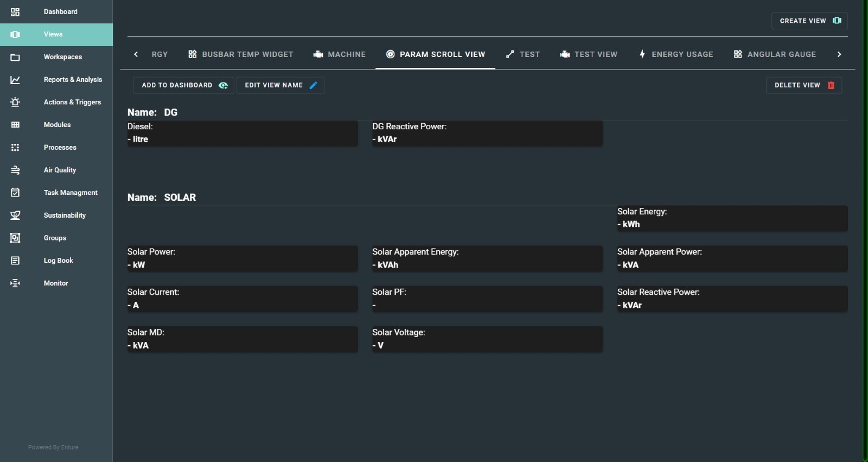868x462 pixels.
Task: Open the Monitor menu item
Action: click(x=56, y=283)
